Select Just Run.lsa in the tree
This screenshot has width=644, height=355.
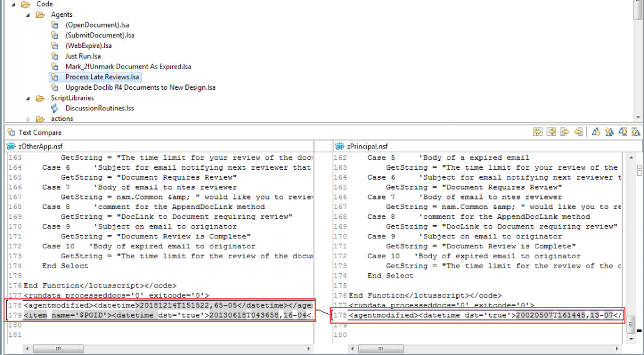pyautogui.click(x=83, y=56)
